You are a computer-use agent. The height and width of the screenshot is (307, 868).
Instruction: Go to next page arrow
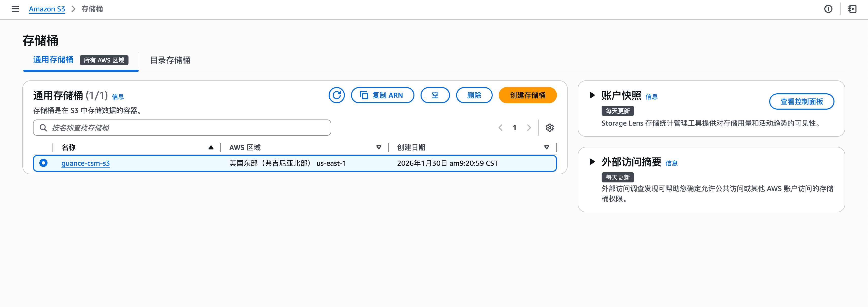pos(529,128)
